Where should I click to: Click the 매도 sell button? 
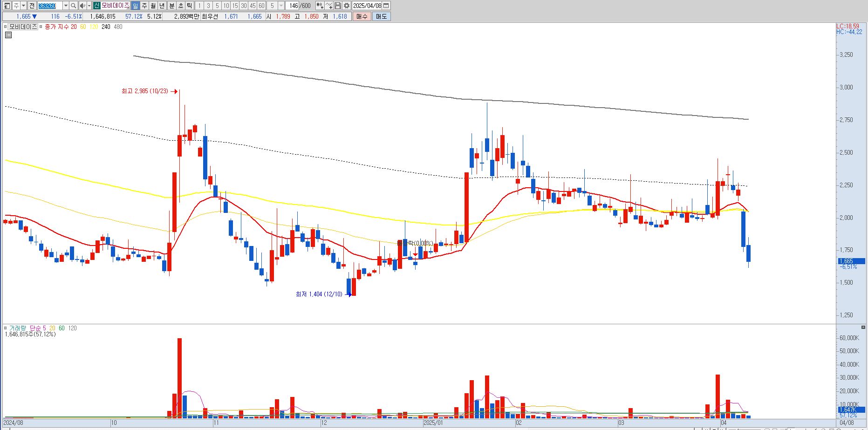[x=381, y=16]
